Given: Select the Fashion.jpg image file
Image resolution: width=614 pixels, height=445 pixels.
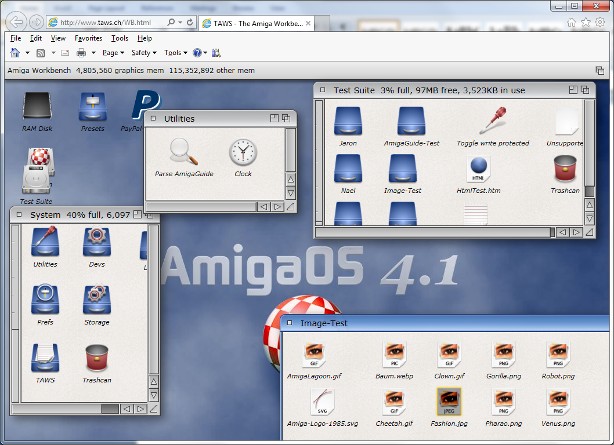Looking at the screenshot, I should (x=446, y=402).
